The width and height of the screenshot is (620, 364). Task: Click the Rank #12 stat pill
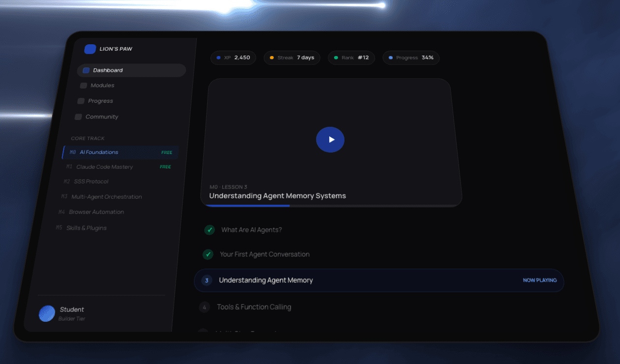click(x=351, y=58)
